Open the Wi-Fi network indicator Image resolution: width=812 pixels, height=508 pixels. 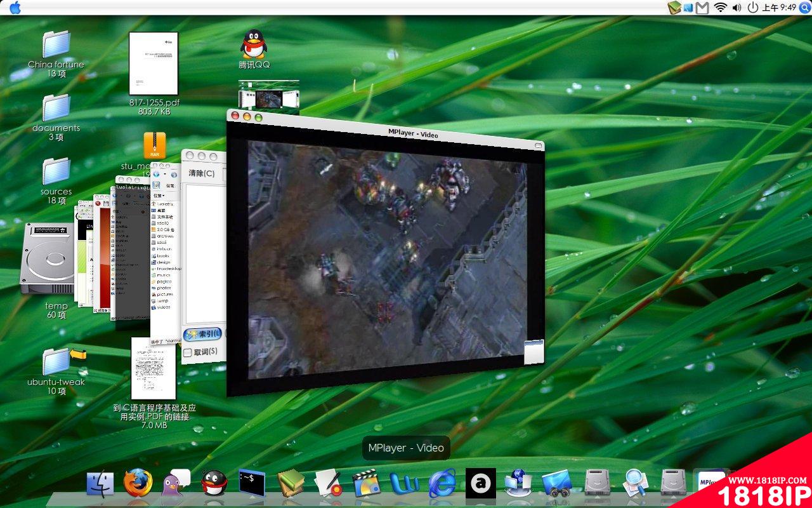(x=720, y=8)
